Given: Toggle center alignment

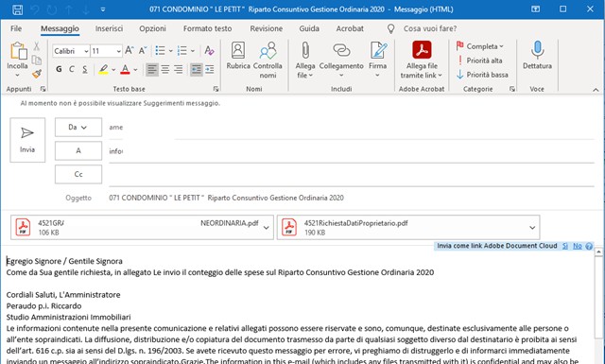Looking at the screenshot, I should (165, 69).
